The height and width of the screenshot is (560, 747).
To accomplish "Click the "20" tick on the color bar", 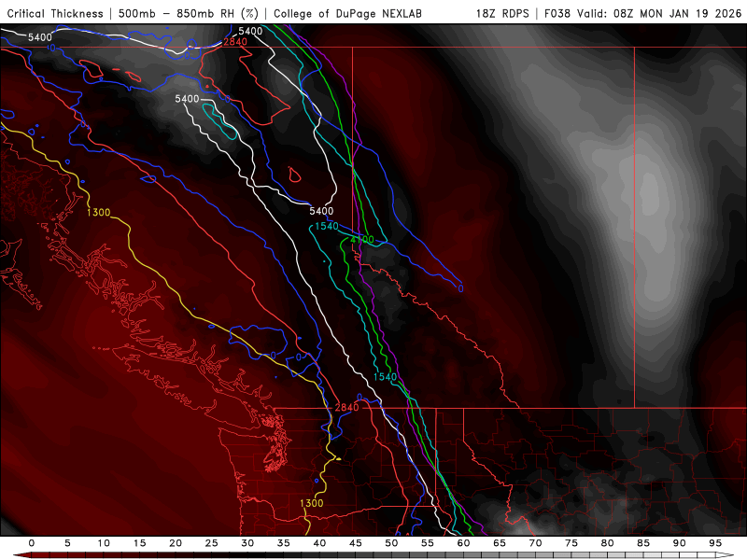I will coord(176,543).
